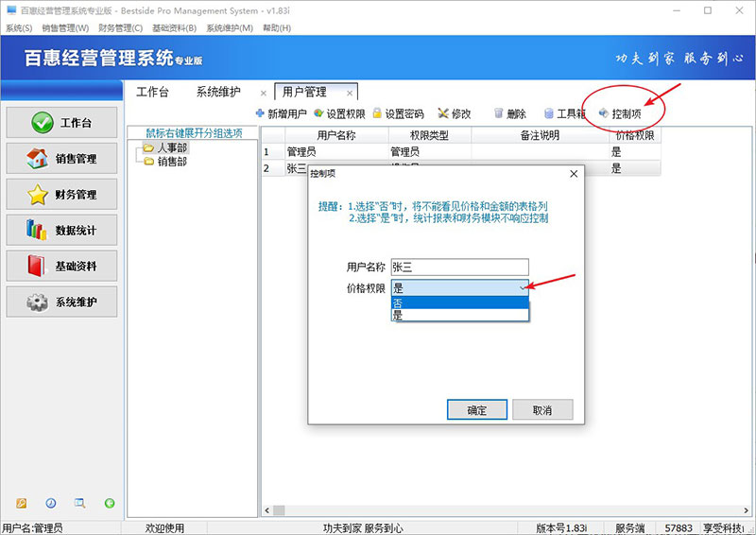Image resolution: width=756 pixels, height=535 pixels.
Task: Click the 管理员 permission type cell
Action: pyautogui.click(x=429, y=152)
